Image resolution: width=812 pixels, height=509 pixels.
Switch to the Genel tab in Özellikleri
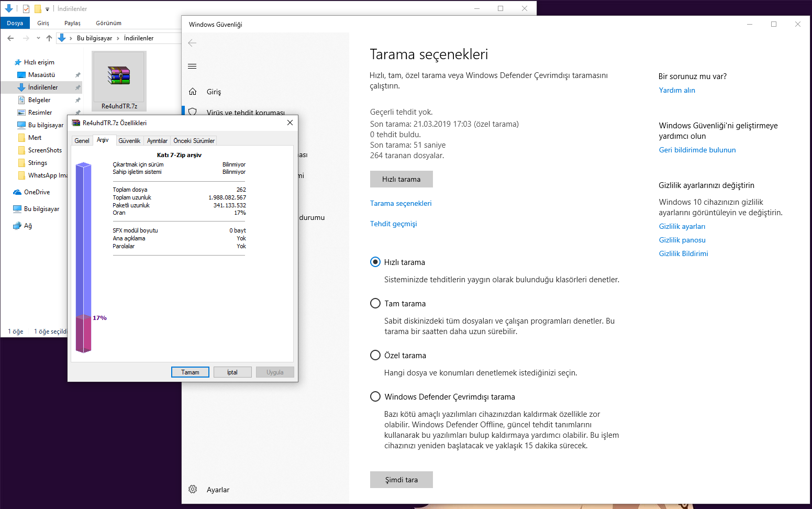click(x=82, y=141)
